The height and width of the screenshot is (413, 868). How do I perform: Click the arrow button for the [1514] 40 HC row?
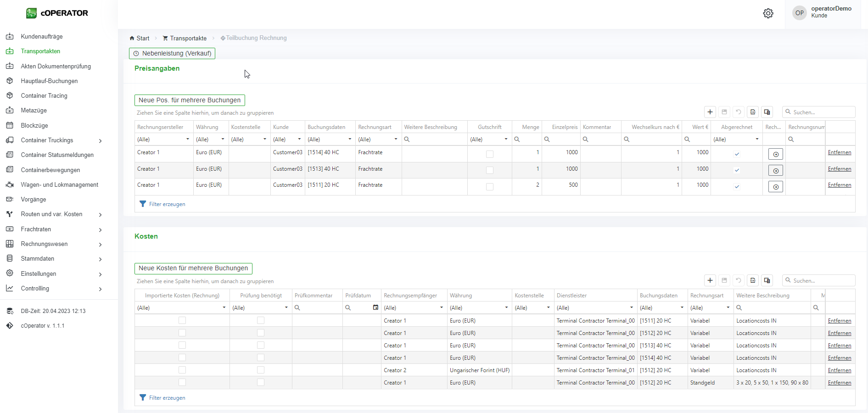[775, 154]
